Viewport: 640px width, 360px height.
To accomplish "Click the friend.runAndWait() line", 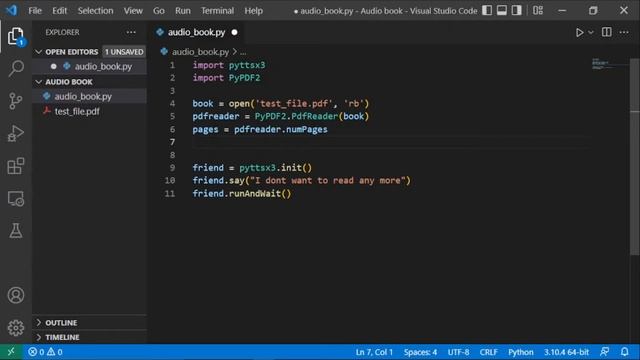I will [242, 193].
